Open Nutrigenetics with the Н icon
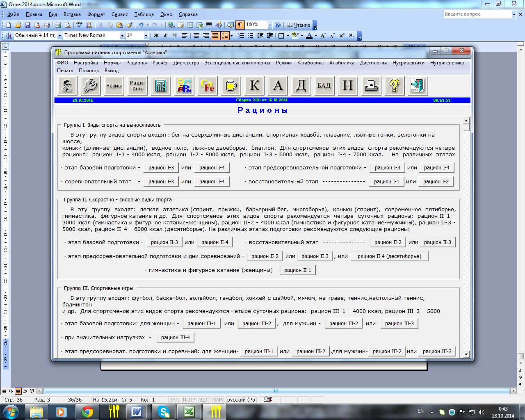Viewport: 525px width, 420px height. (347, 86)
